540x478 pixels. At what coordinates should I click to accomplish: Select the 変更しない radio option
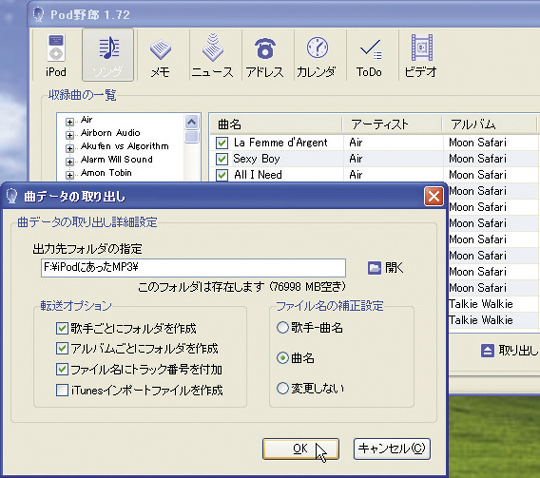(283, 388)
